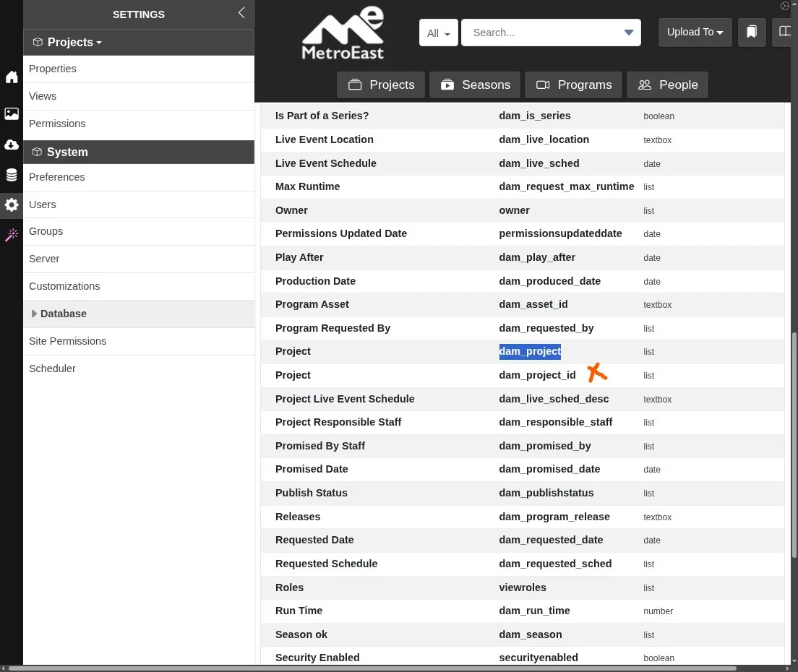Click the settings gear sidebar icon
798x672 pixels.
click(12, 205)
